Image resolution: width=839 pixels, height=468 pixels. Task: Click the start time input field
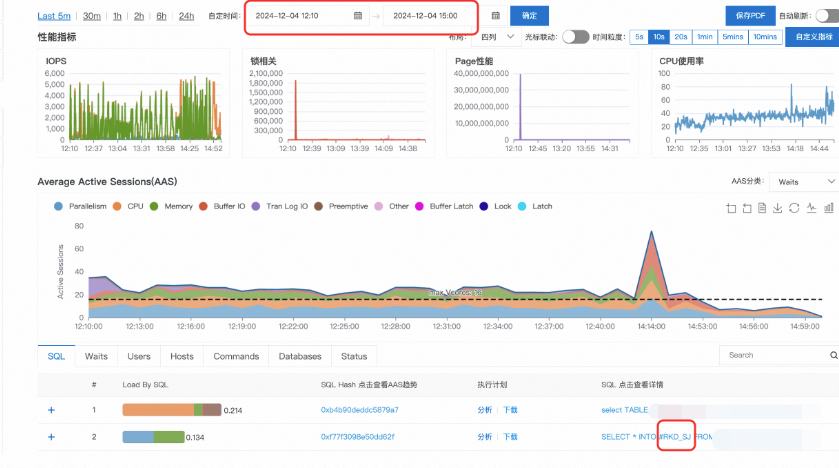(x=309, y=16)
